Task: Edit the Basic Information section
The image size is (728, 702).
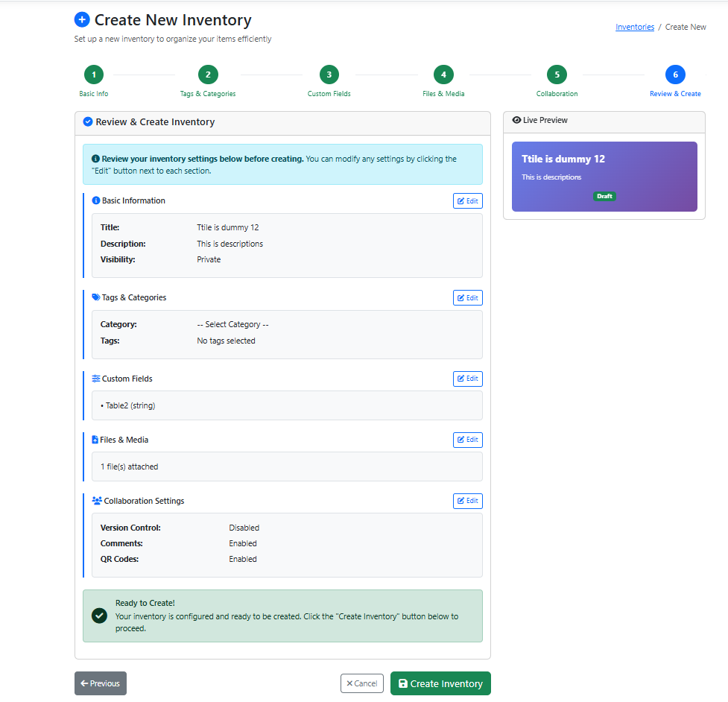Action: tap(467, 201)
